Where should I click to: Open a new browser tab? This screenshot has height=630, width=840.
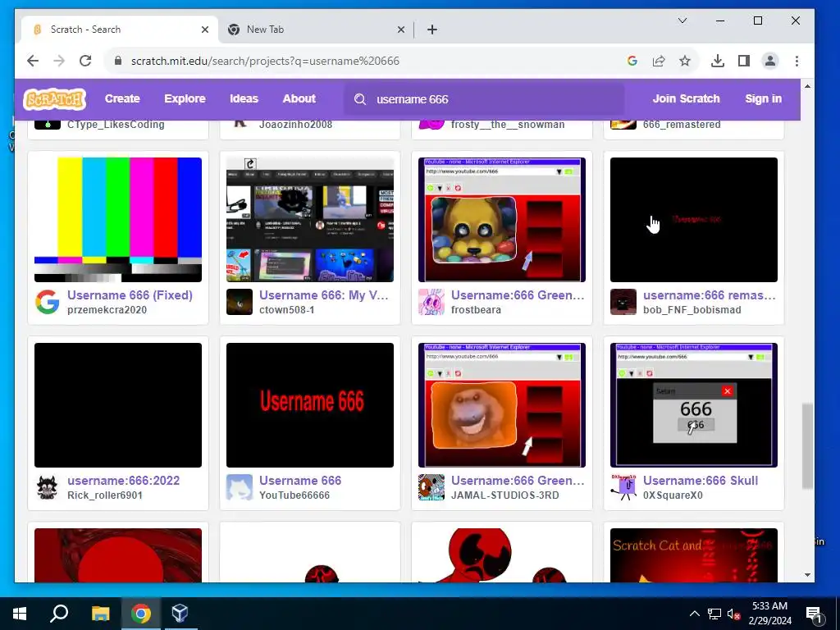point(432,30)
